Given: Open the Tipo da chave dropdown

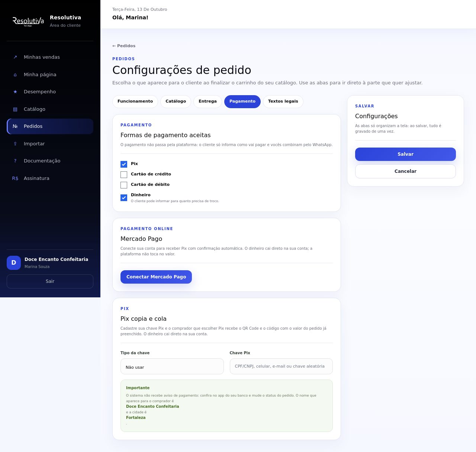Looking at the screenshot, I should point(172,367).
